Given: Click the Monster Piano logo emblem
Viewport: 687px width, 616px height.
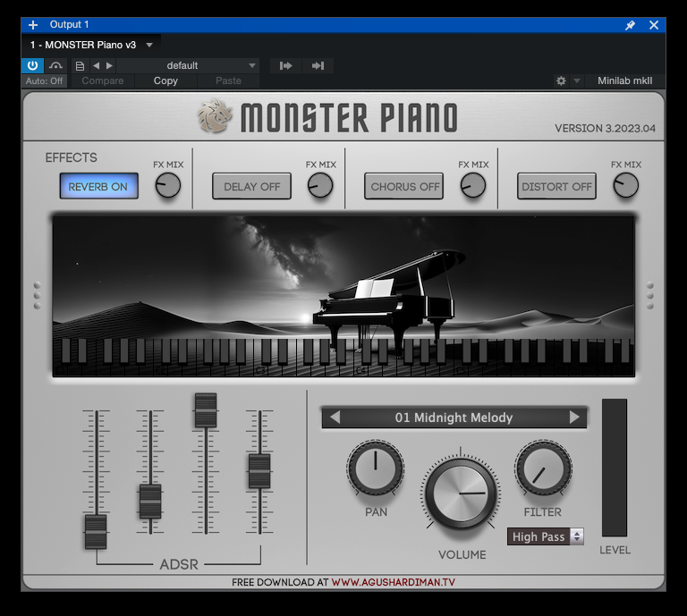Looking at the screenshot, I should tap(216, 117).
